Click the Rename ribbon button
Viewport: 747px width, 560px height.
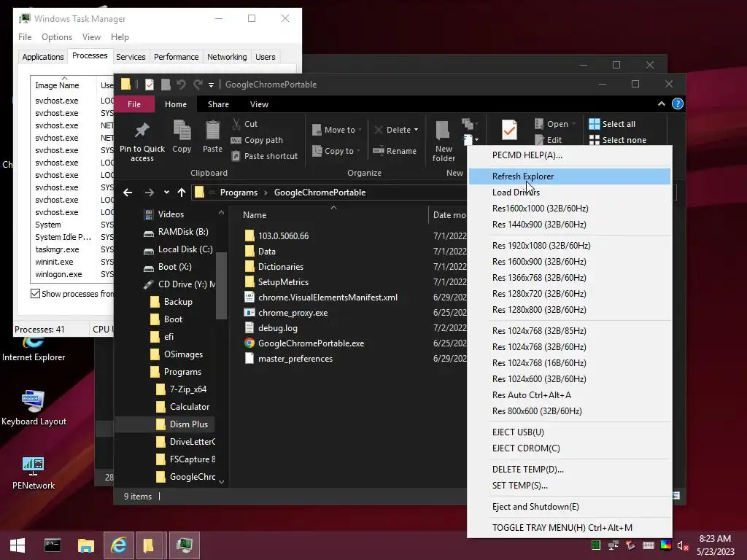[x=395, y=151]
